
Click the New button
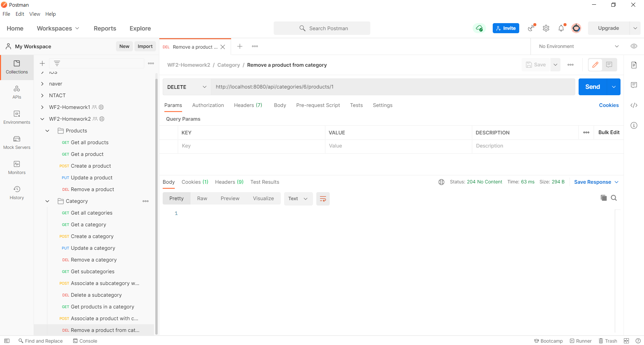point(124,46)
